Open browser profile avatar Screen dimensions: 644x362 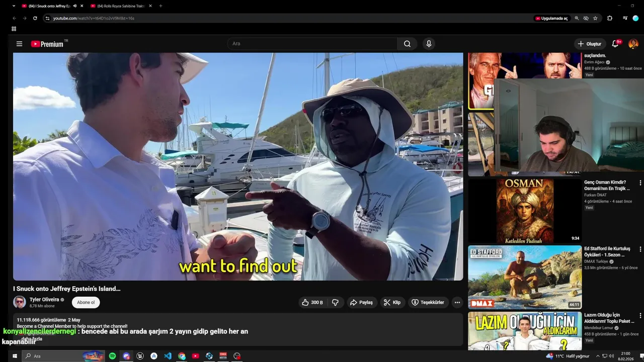[635, 18]
